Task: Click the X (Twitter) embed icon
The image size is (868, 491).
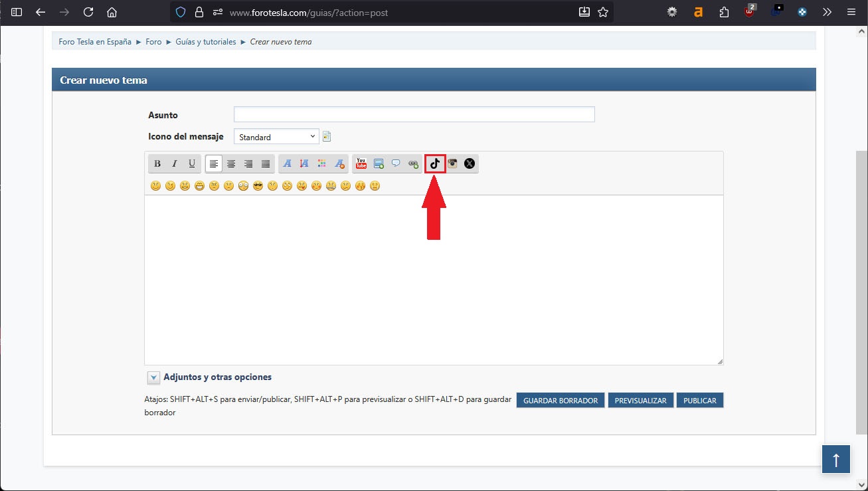Action: click(x=470, y=163)
